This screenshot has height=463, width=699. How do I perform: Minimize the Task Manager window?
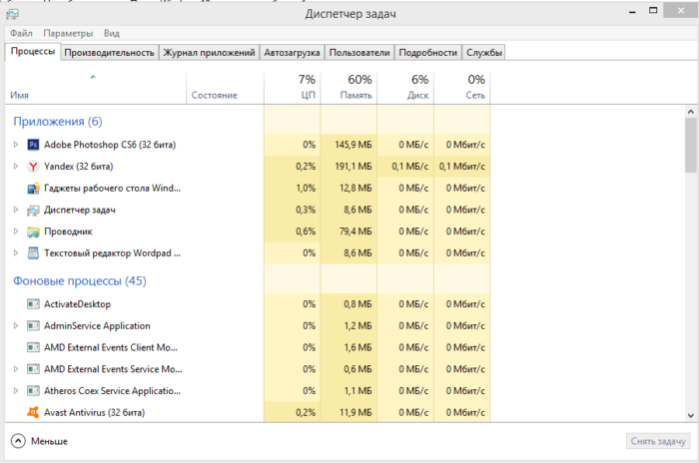tap(632, 12)
